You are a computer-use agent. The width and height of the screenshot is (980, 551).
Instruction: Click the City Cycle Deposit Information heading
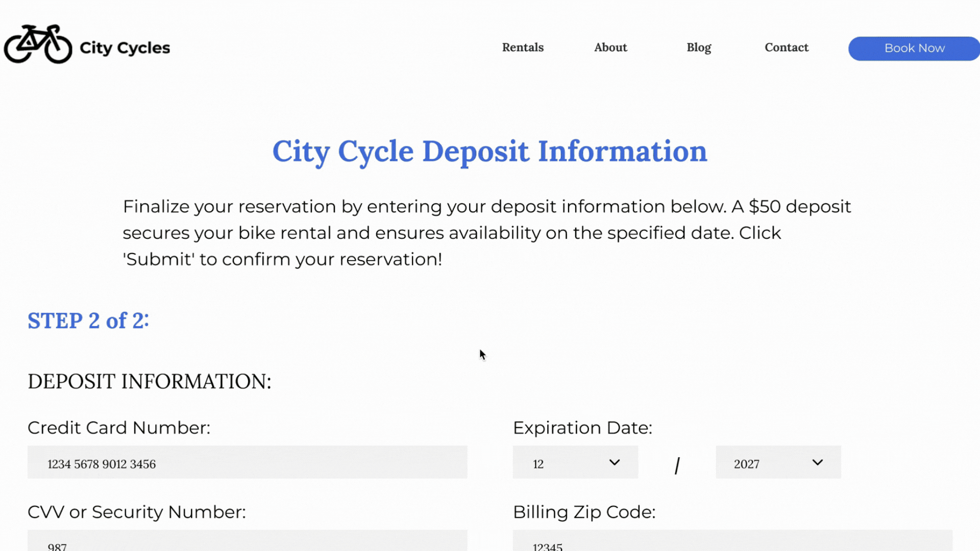(x=489, y=152)
